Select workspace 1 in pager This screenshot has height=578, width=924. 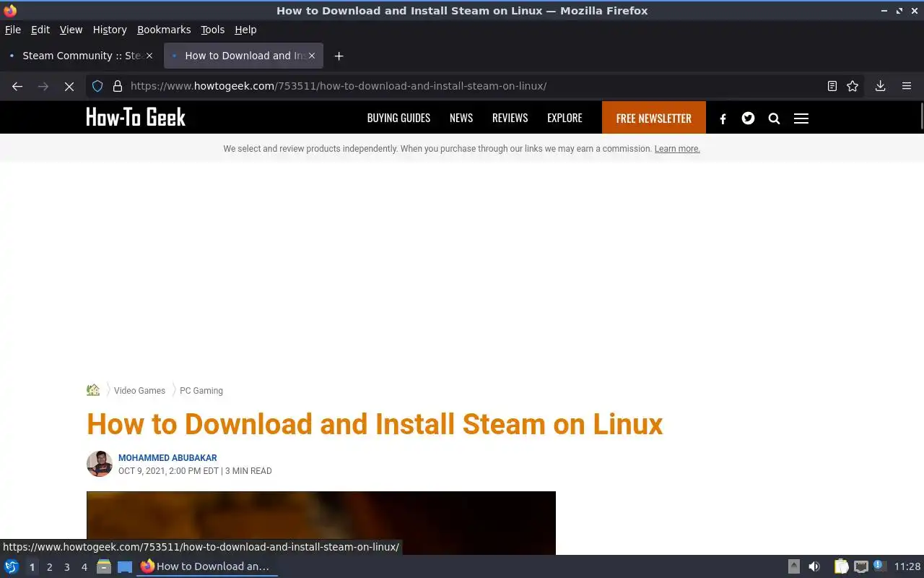pos(32,567)
